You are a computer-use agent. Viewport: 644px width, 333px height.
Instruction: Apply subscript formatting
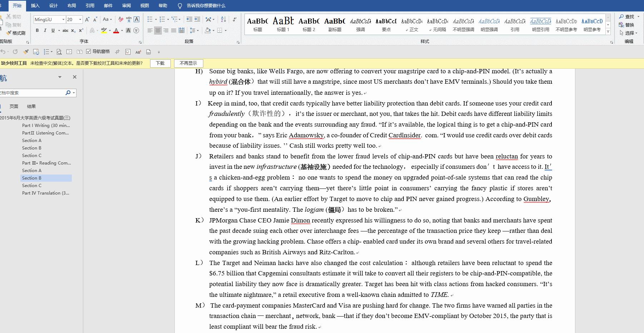(73, 31)
